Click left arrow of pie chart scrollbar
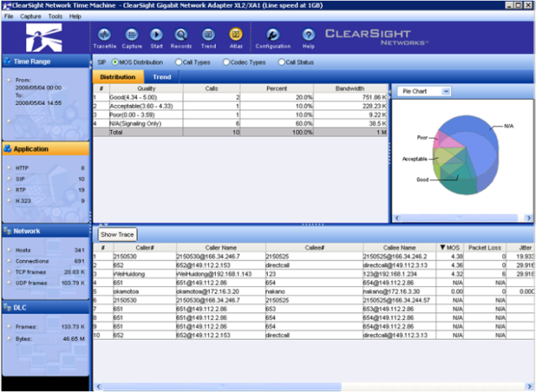The width and height of the screenshot is (536, 392). pos(397,217)
